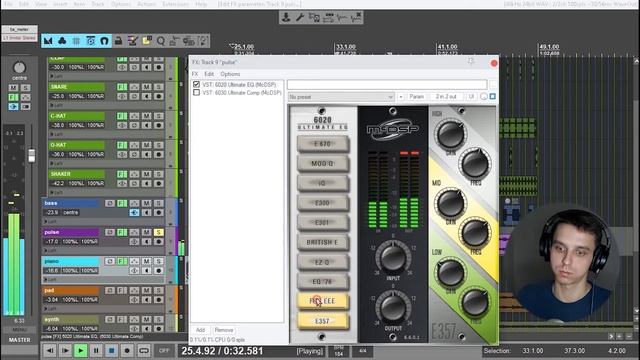Expand the triangle under SNARE track
This screenshot has width=640, height=360.
tap(52, 105)
